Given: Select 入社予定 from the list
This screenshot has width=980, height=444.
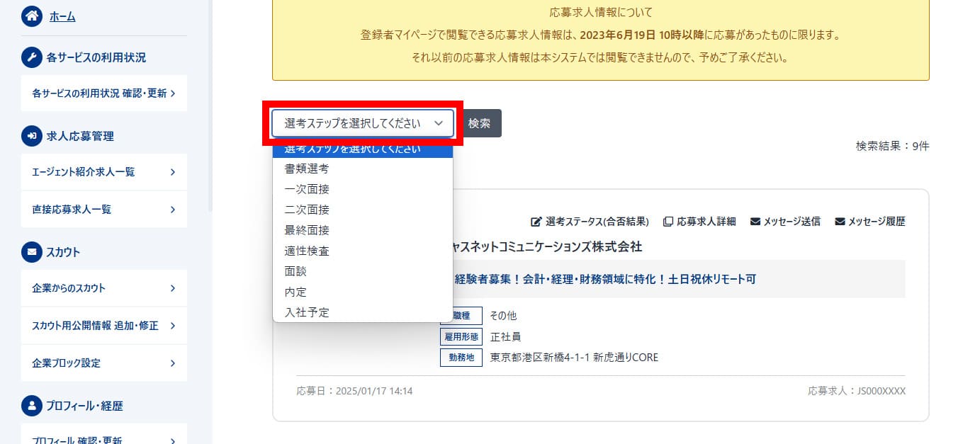Looking at the screenshot, I should (363, 312).
